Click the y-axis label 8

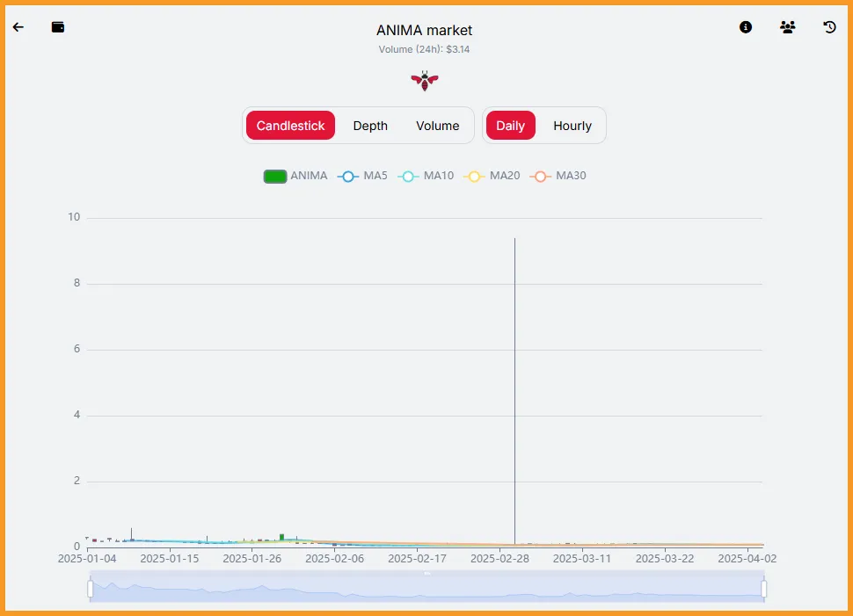click(77, 283)
